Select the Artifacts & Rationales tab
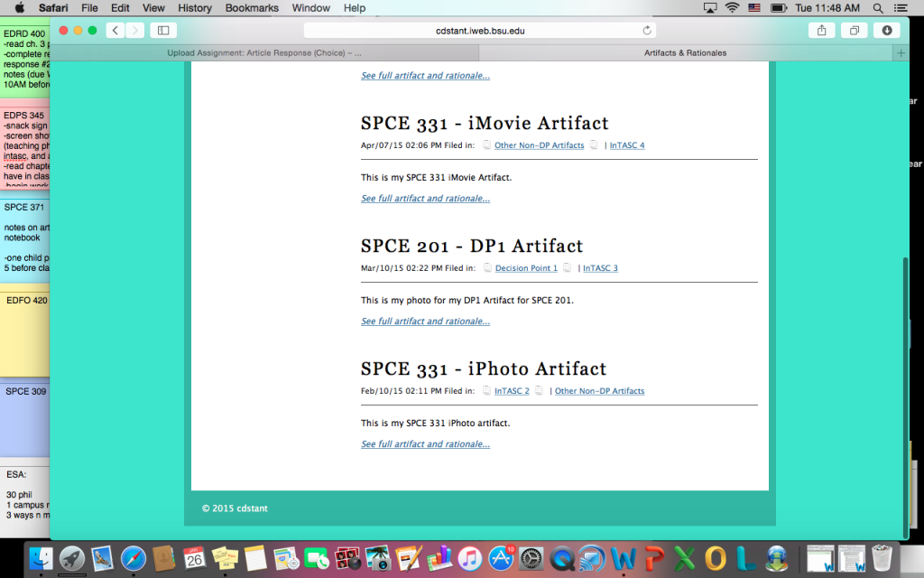This screenshot has height=578, width=924. point(685,53)
